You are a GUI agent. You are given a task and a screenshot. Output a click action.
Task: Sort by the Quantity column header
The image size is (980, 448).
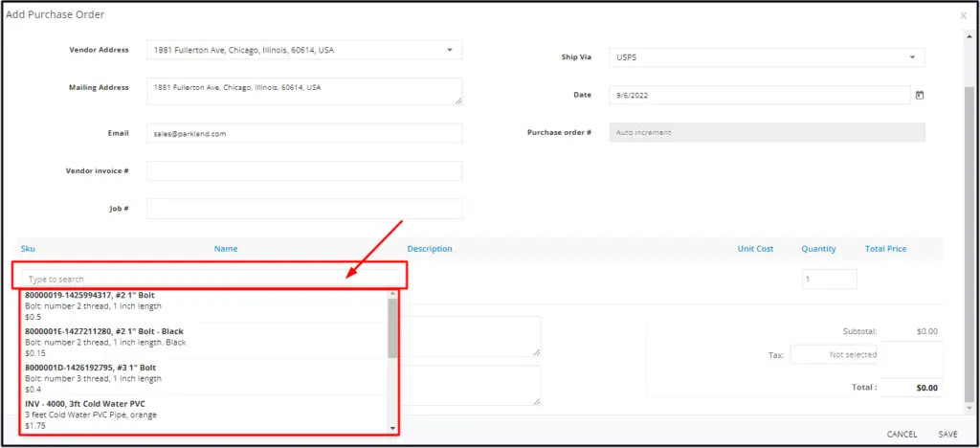coord(818,249)
